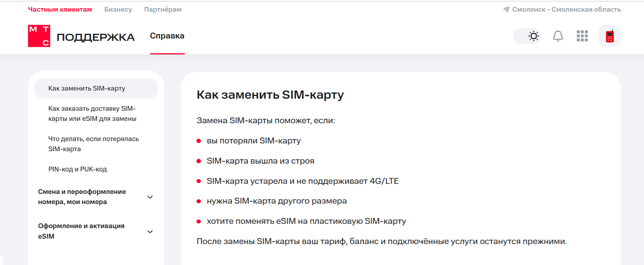
Task: Open PIN-код и PUK-код article
Action: coord(78,169)
